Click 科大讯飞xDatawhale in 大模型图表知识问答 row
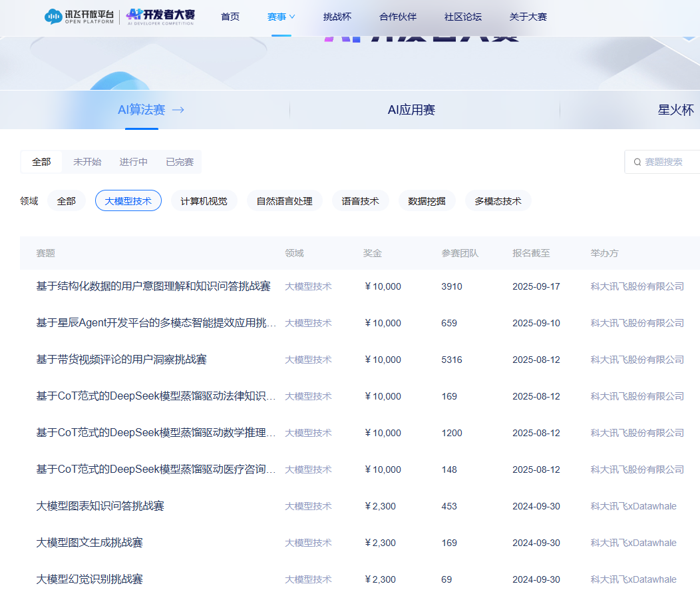Image resolution: width=700 pixels, height=604 pixels. [x=633, y=506]
